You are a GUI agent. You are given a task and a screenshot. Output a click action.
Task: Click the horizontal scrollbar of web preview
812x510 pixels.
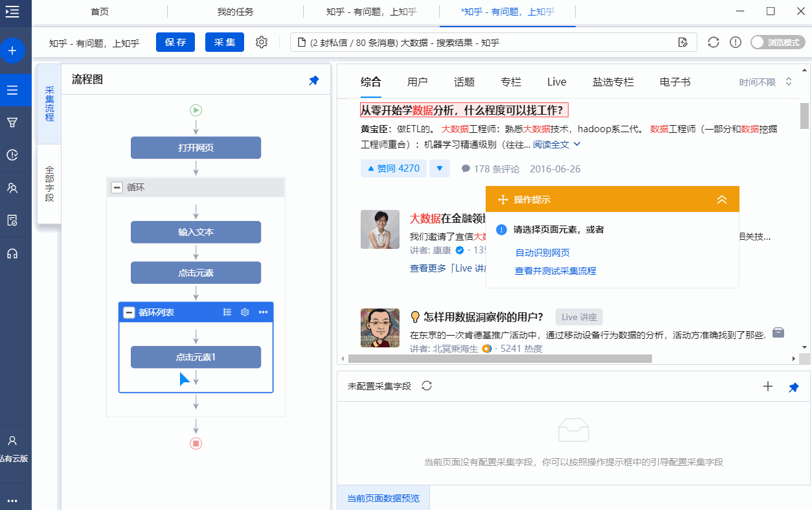499,358
